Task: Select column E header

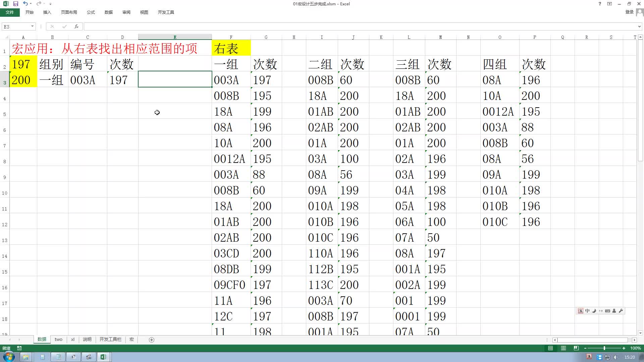Action: tap(175, 37)
